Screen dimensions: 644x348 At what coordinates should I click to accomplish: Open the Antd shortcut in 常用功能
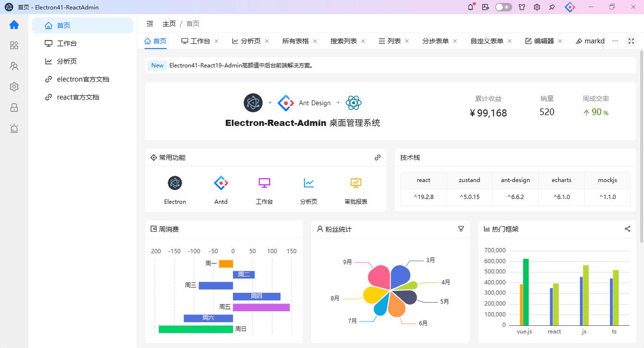coord(221,190)
